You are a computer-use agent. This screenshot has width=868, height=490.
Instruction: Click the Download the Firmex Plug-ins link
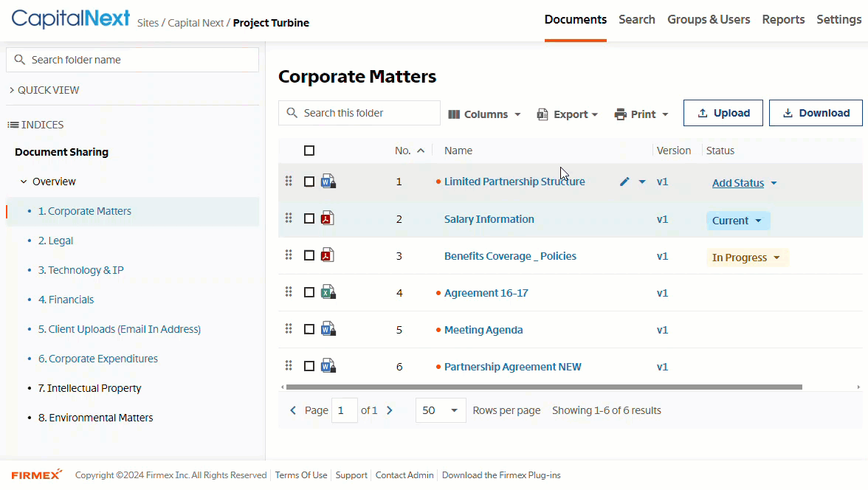coord(501,475)
